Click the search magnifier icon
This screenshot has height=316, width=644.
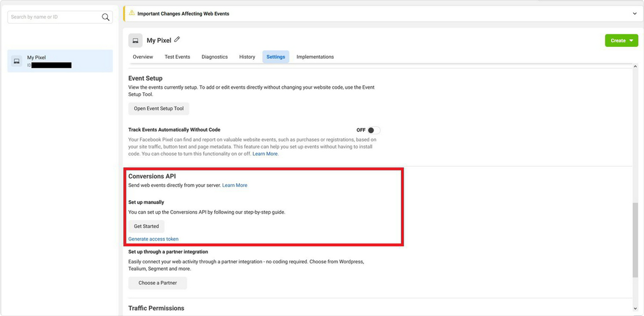point(106,17)
